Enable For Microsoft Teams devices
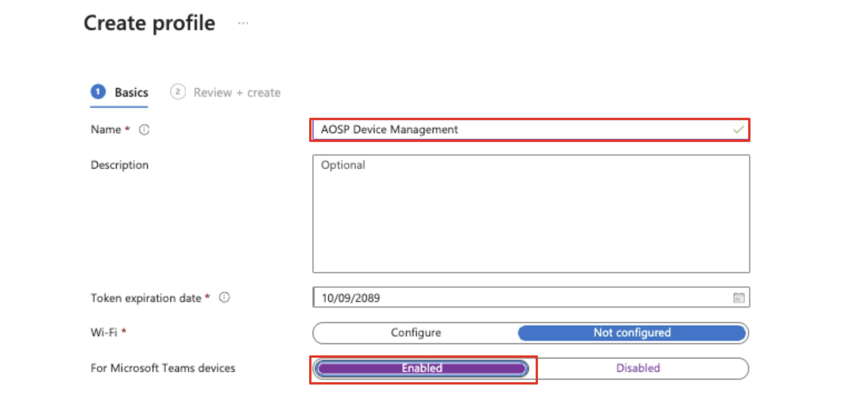The height and width of the screenshot is (401, 868). coord(422,368)
